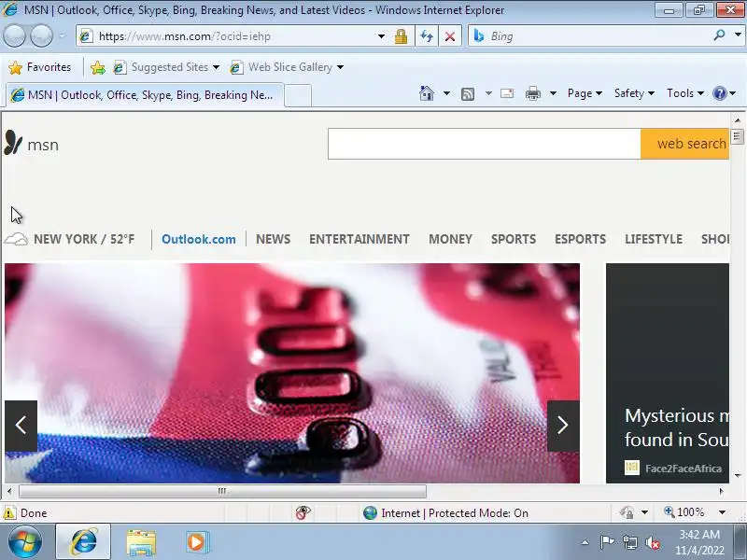Click the warning icon beside Done in status bar
Screen dimensions: 747x560
click(9, 512)
